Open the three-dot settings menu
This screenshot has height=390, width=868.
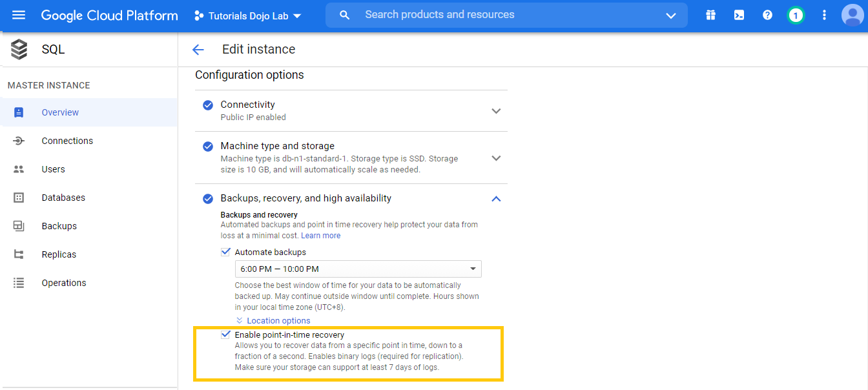tap(824, 15)
